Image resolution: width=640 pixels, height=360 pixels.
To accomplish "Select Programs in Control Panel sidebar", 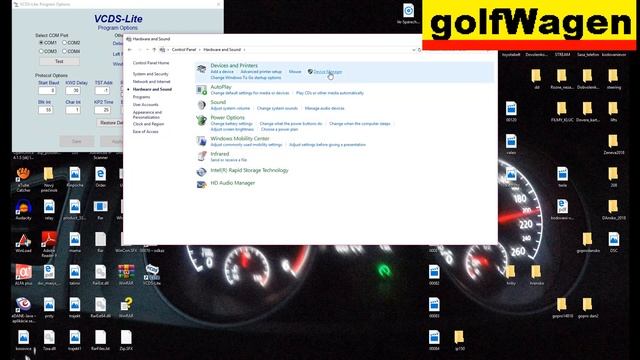I will coord(141,97).
